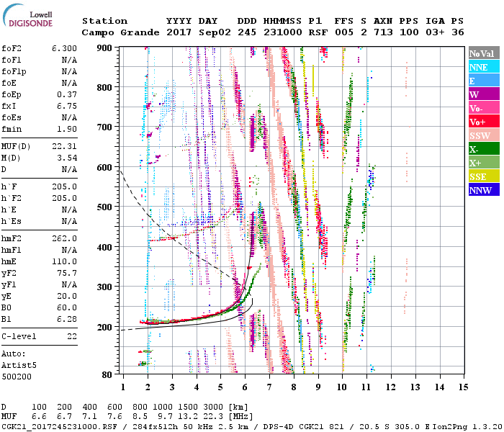
Task: Click the 15 MHz x-axis label
Action: [x=463, y=387]
